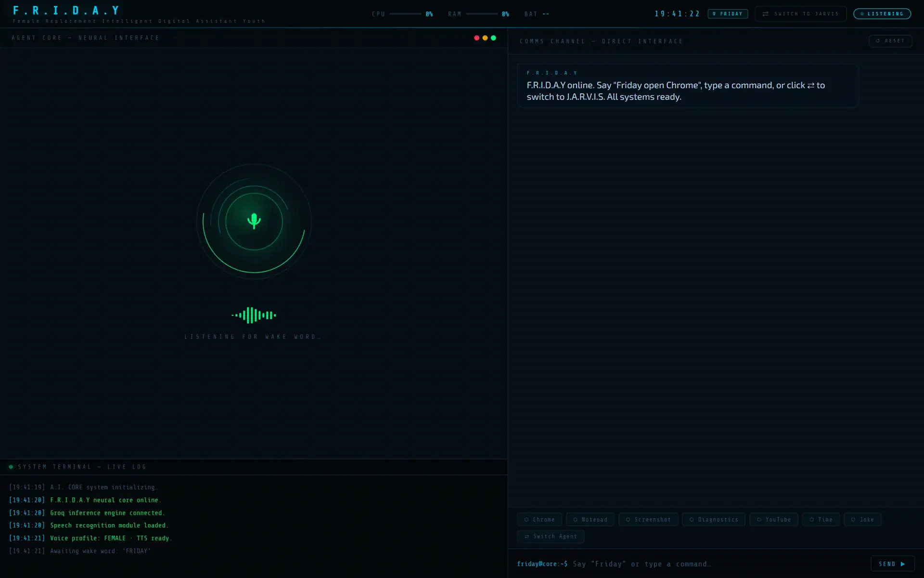
Task: Run the Chrome quick command
Action: pyautogui.click(x=539, y=520)
